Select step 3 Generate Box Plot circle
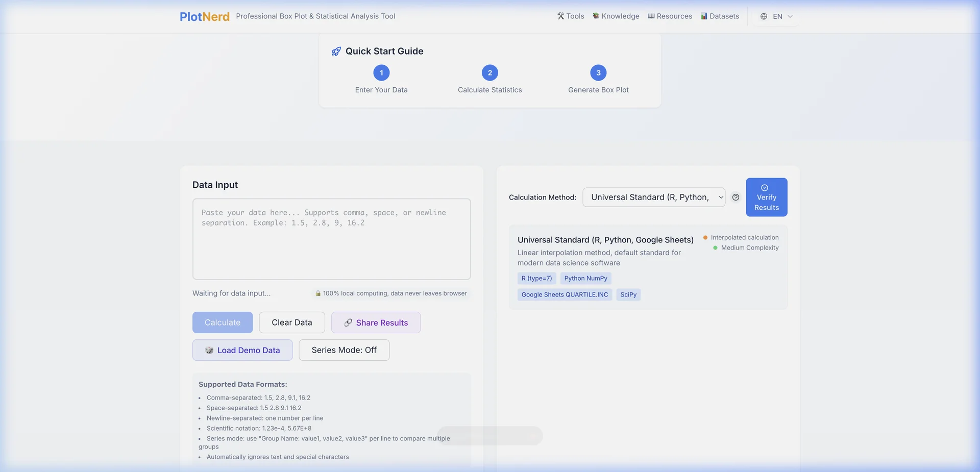The image size is (980, 472). pyautogui.click(x=598, y=73)
